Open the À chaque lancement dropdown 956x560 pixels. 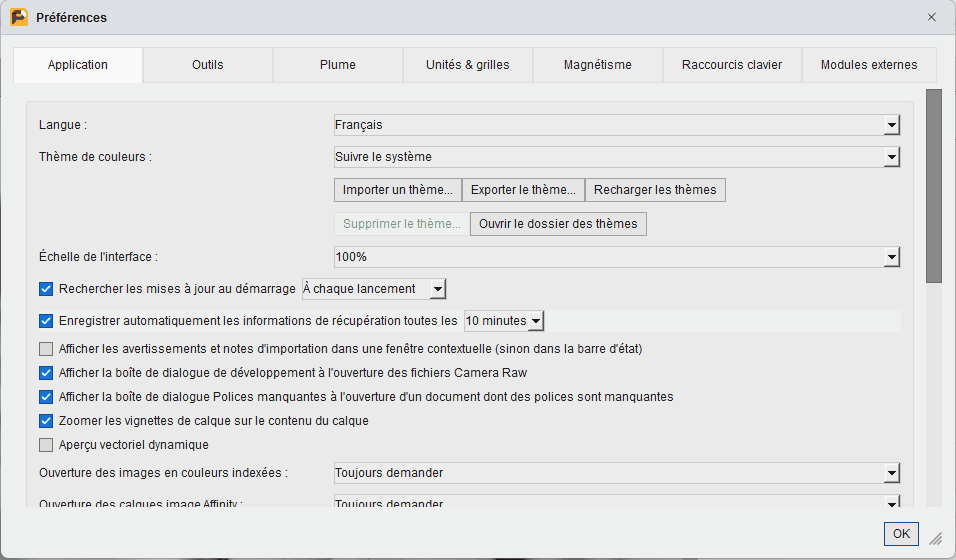pyautogui.click(x=374, y=289)
